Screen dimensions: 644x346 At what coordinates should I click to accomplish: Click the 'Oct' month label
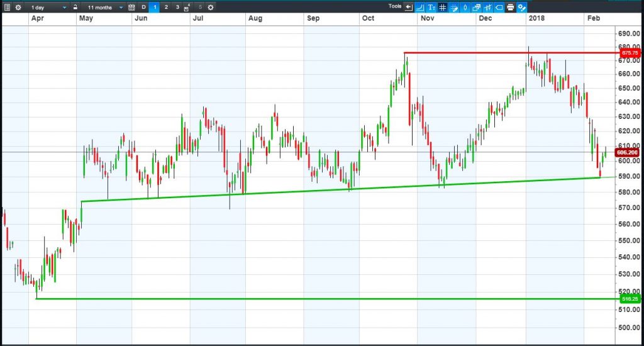click(x=368, y=18)
